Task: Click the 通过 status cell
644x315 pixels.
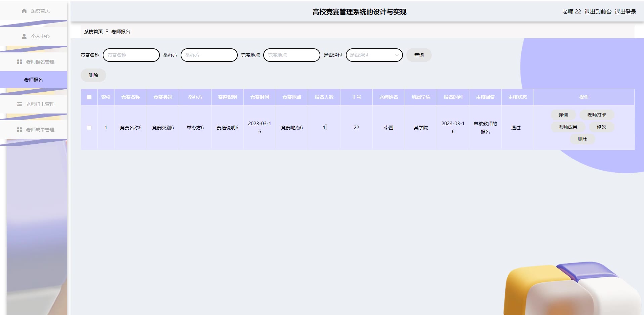Action: (517, 128)
